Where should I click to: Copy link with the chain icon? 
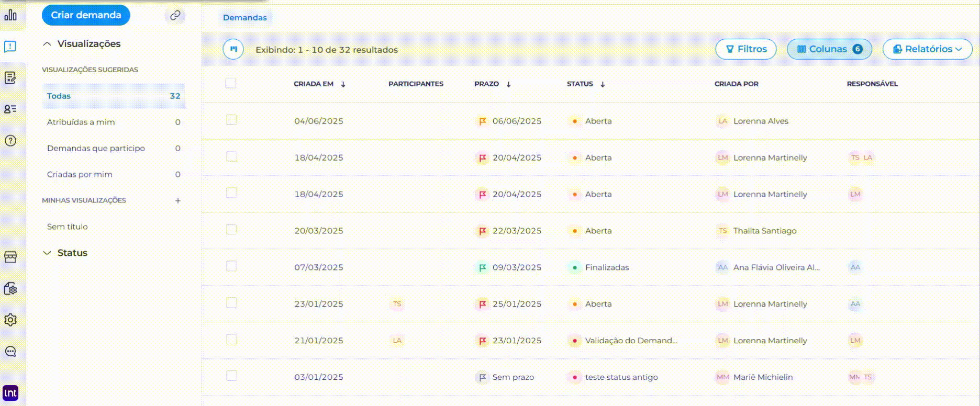tap(175, 15)
